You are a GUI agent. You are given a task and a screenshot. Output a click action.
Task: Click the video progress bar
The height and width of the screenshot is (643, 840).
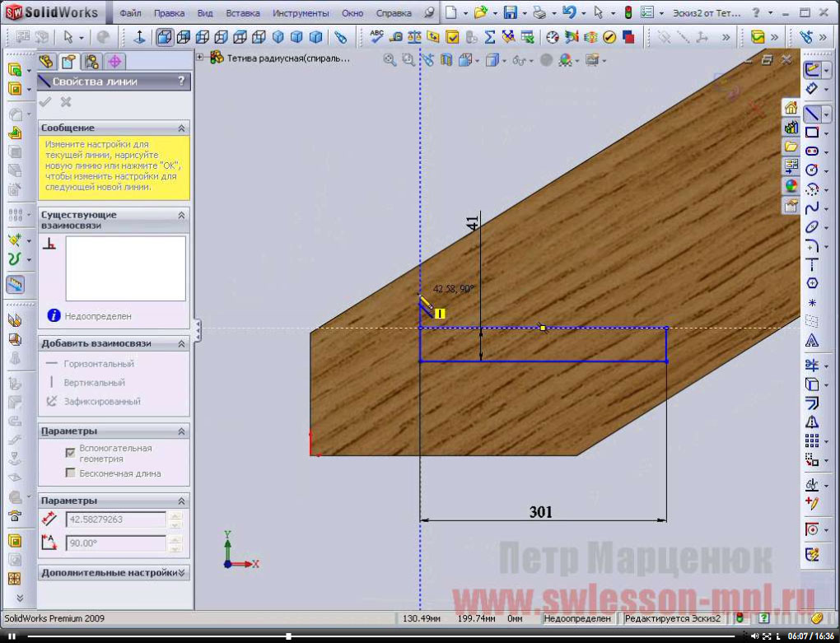coord(412,636)
